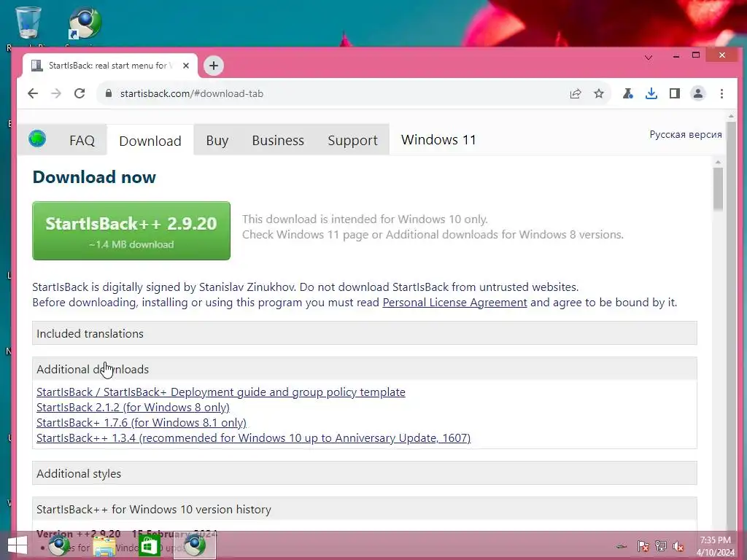The width and height of the screenshot is (747, 560).
Task: Switch to the FAQ tab
Action: 82,141
